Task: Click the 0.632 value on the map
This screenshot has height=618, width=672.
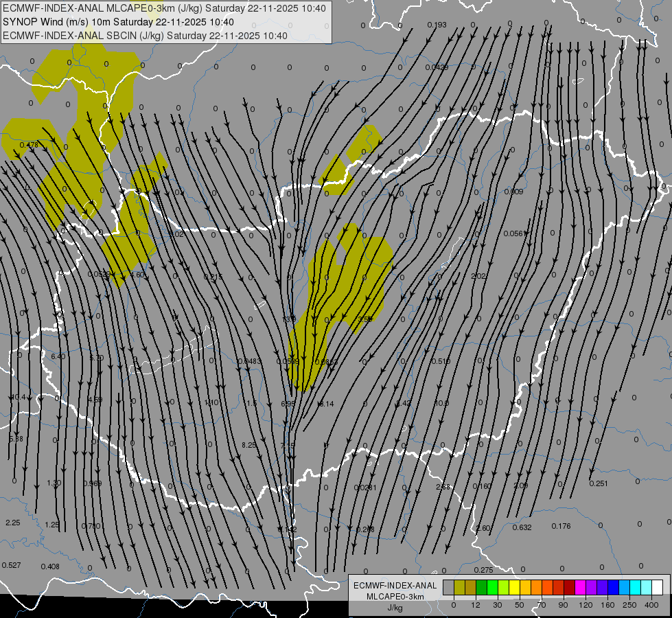Action: (522, 527)
